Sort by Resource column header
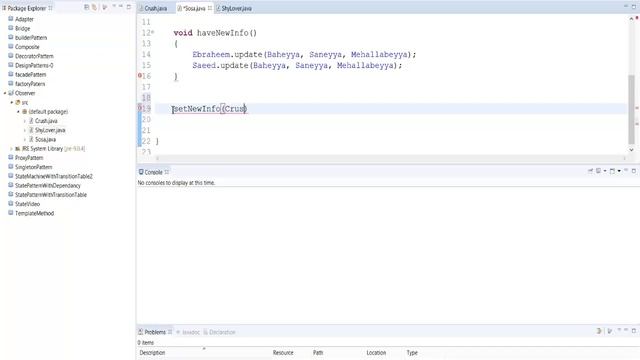The height and width of the screenshot is (360, 640). (283, 353)
